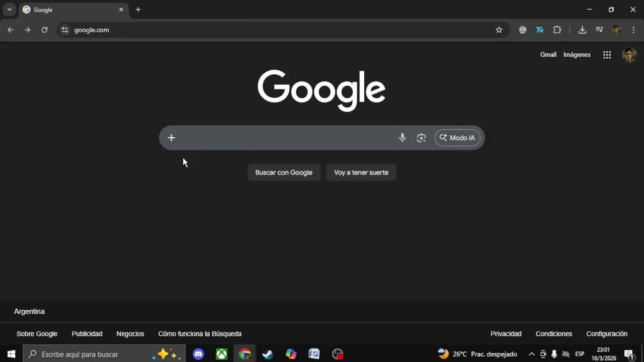Image resolution: width=644 pixels, height=362 pixels.
Task: Open the Negocios footer link
Action: click(x=130, y=334)
